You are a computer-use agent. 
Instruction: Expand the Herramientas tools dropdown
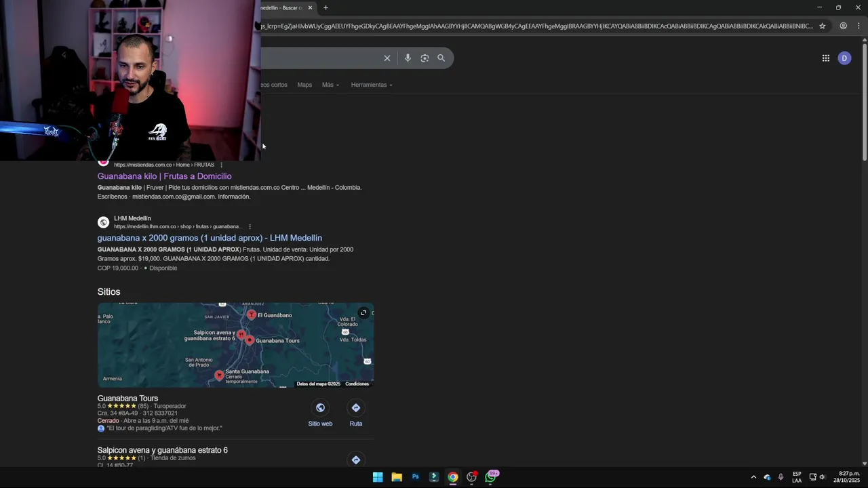tap(372, 85)
